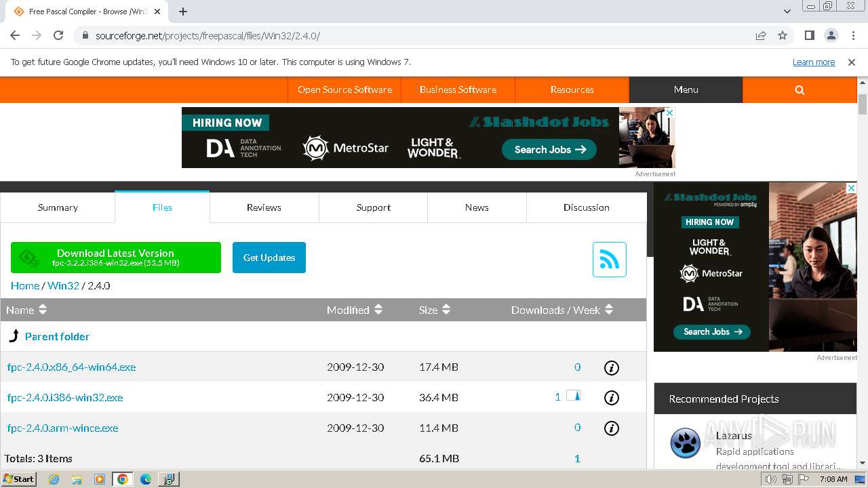Open the Open Source Software menu

[x=344, y=89]
